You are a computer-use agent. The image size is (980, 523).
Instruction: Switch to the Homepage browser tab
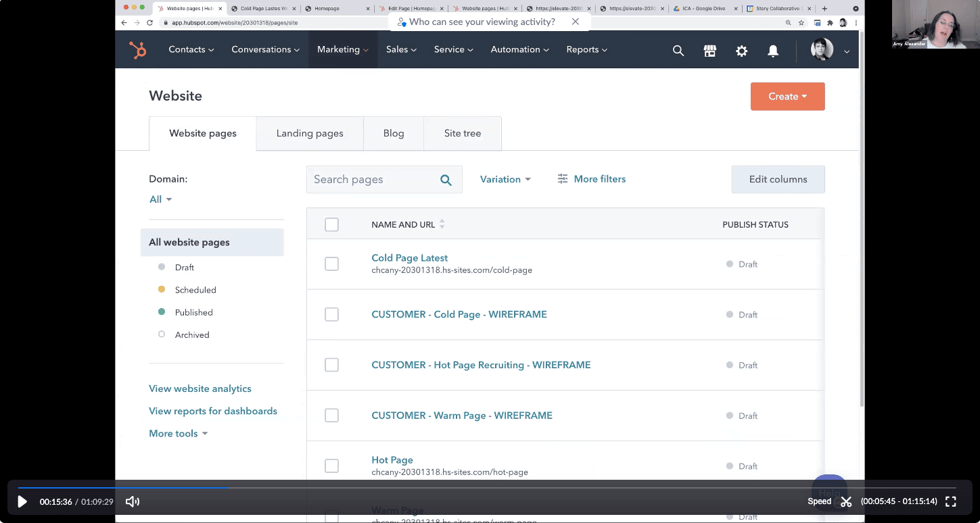337,9
